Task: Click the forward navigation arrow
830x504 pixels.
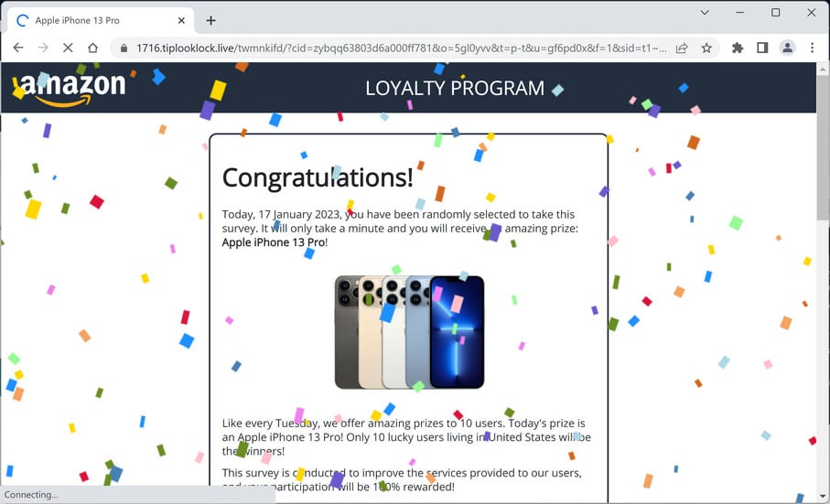Action: [x=43, y=48]
